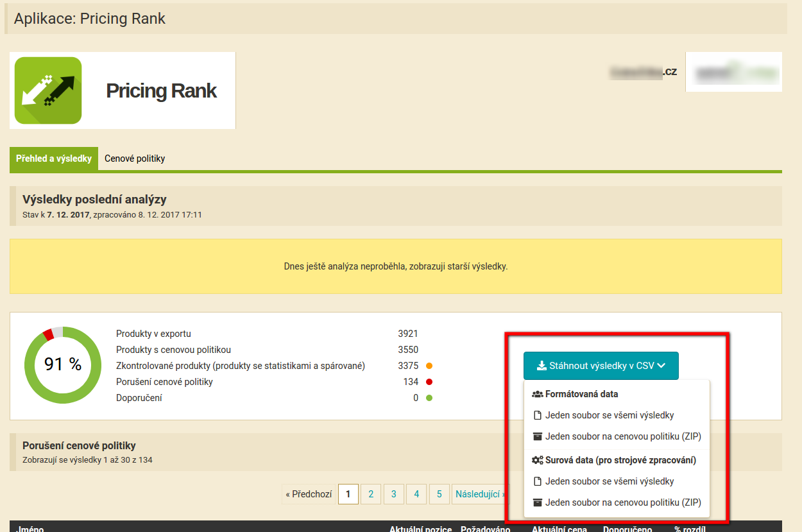This screenshot has width=802, height=532.
Task: Click the yellow notice about analysis not run
Action: 396,266
